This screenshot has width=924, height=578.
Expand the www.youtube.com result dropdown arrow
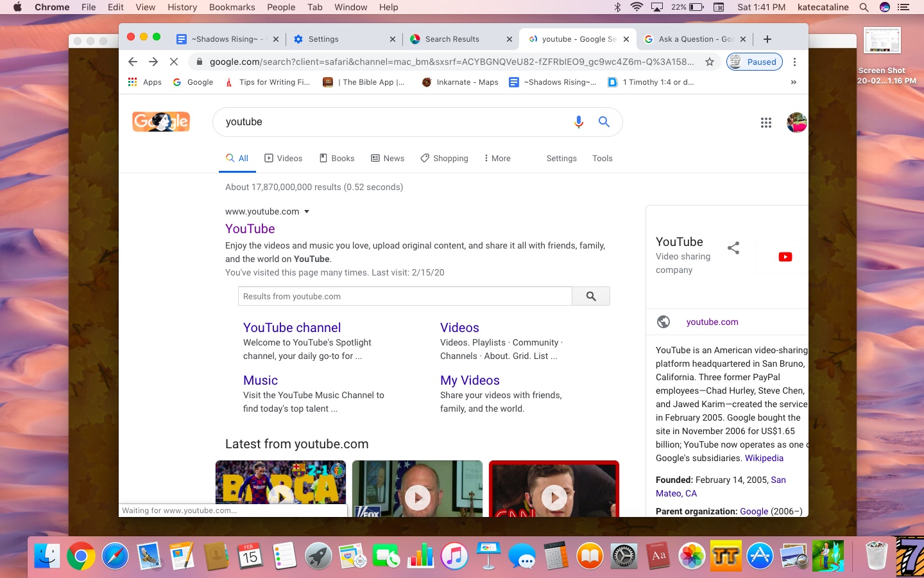(x=307, y=211)
